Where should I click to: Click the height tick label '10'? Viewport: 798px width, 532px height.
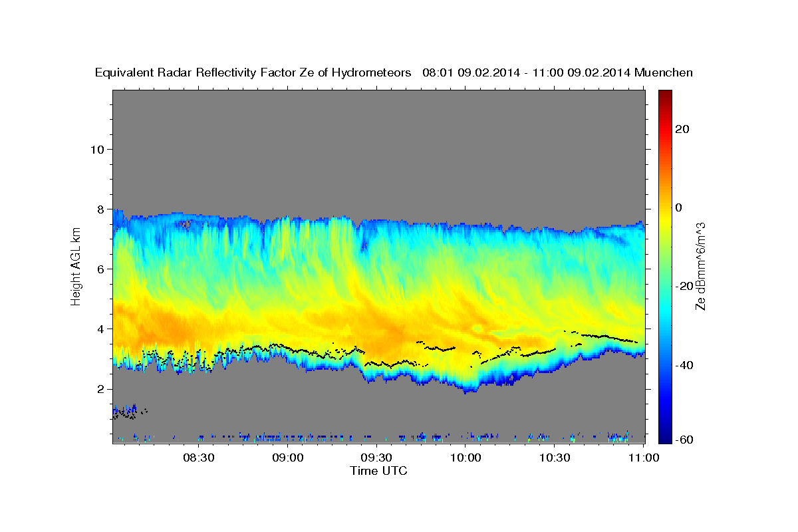tap(97, 149)
